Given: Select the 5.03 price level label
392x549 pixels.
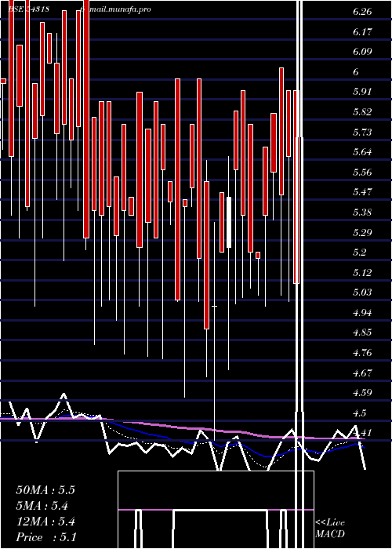Looking at the screenshot, I should (x=362, y=292).
